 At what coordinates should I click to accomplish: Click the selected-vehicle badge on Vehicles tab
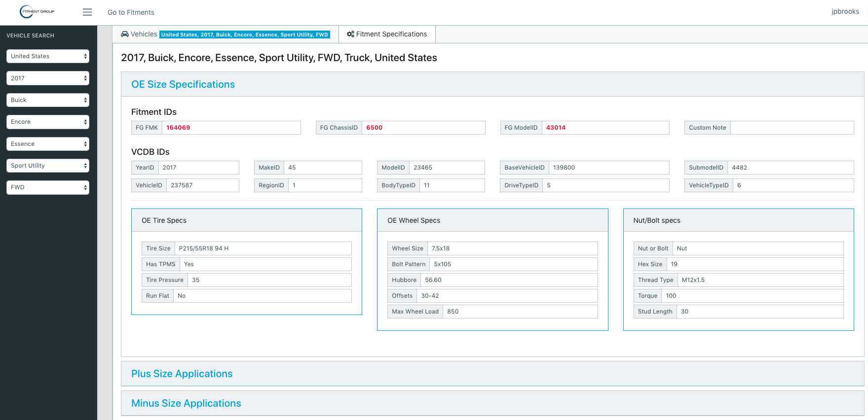(x=245, y=35)
